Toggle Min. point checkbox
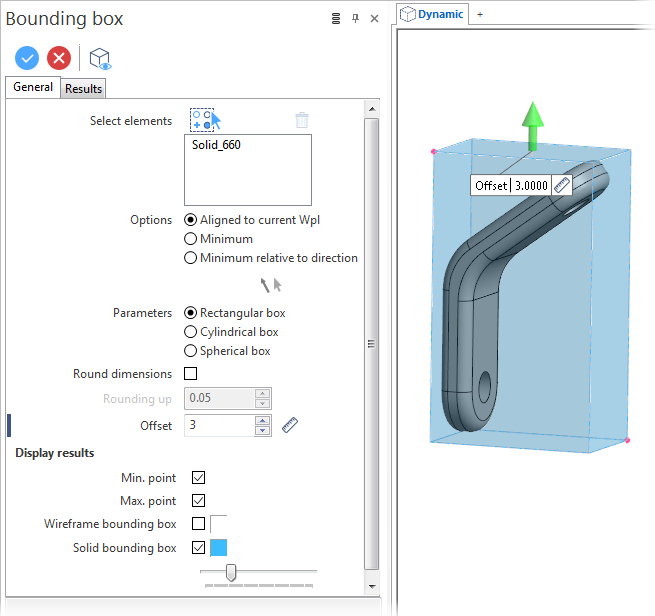The image size is (655, 616). (x=198, y=477)
